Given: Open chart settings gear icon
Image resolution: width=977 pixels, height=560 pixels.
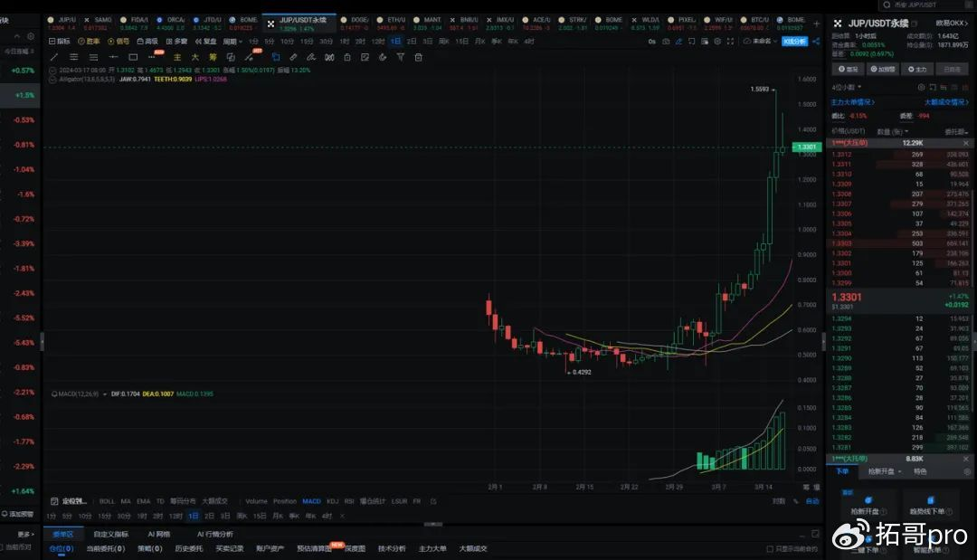Looking at the screenshot, I should [x=717, y=42].
